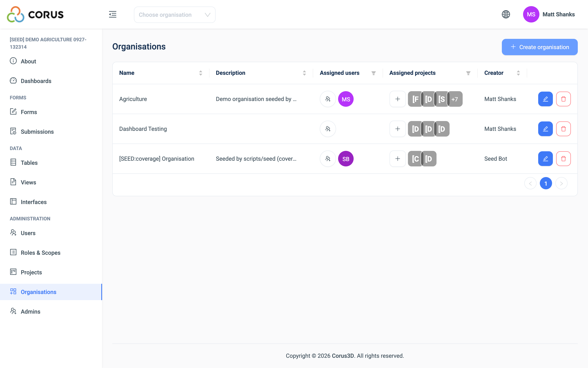Navigate to Tables in the sidebar
This screenshot has height=368, width=588.
[x=51, y=163]
